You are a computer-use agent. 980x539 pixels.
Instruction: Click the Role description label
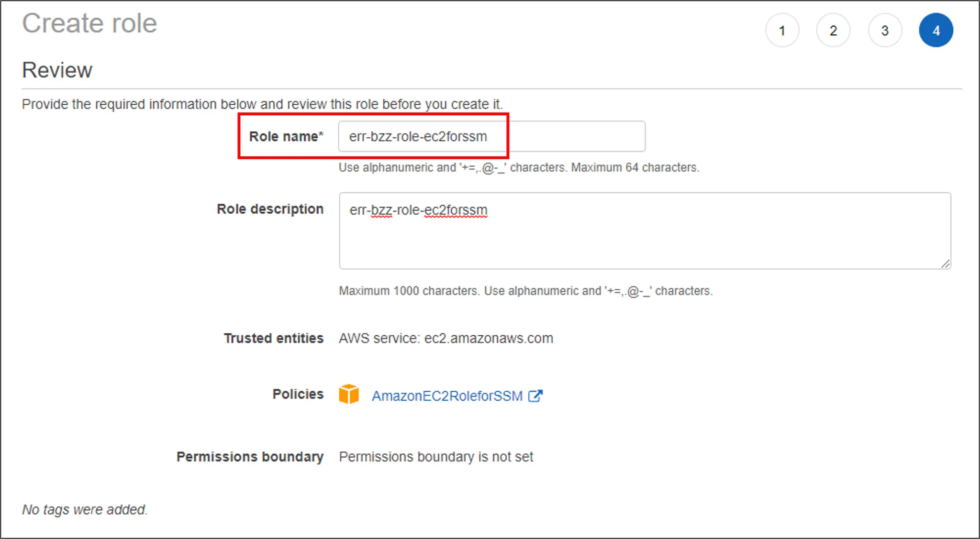[270, 209]
